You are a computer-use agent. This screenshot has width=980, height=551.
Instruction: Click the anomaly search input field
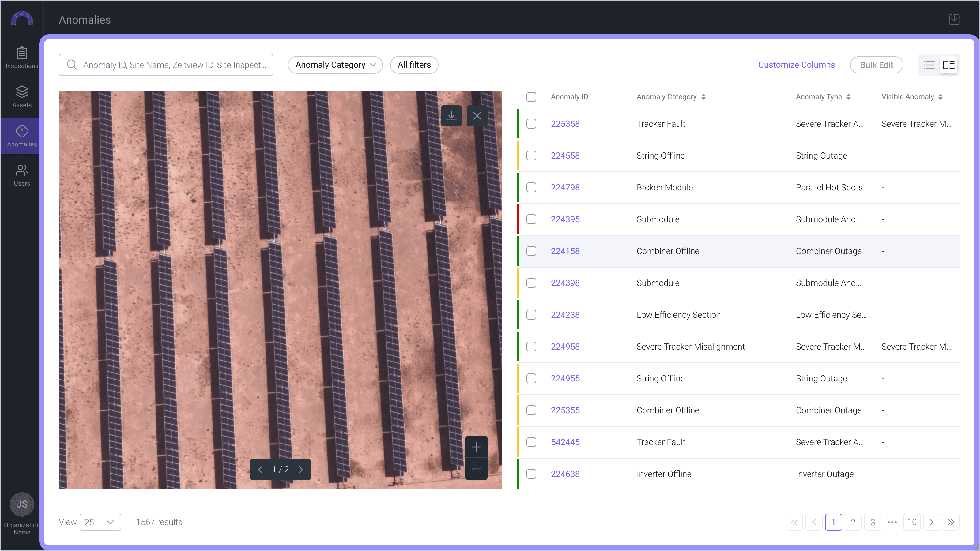tap(166, 65)
